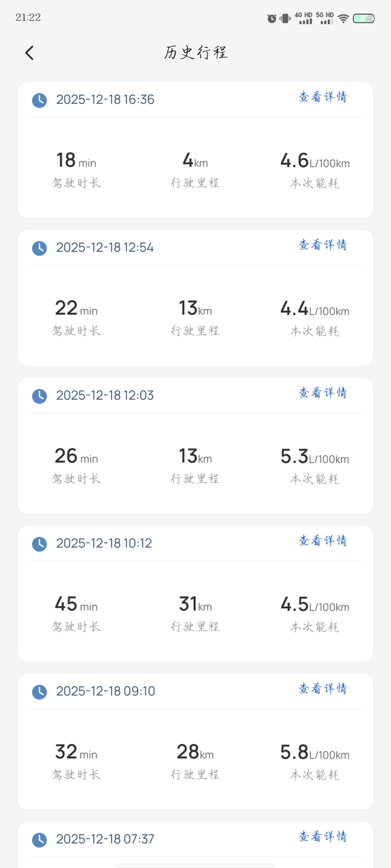The width and height of the screenshot is (391, 868).
Task: Click the clock icon beside the 07:37 trip
Action: point(39,840)
